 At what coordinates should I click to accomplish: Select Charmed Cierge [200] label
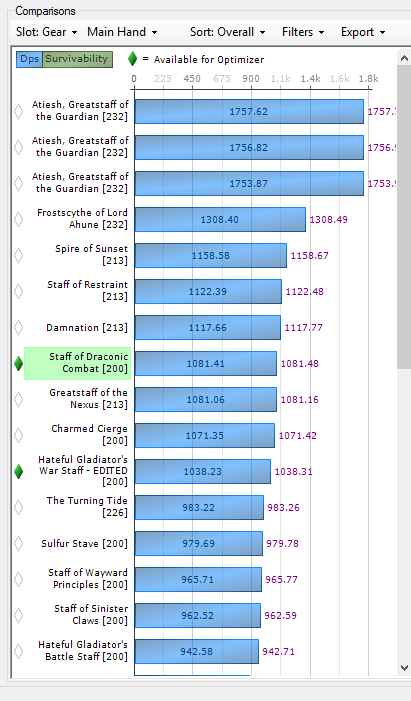pos(89,435)
